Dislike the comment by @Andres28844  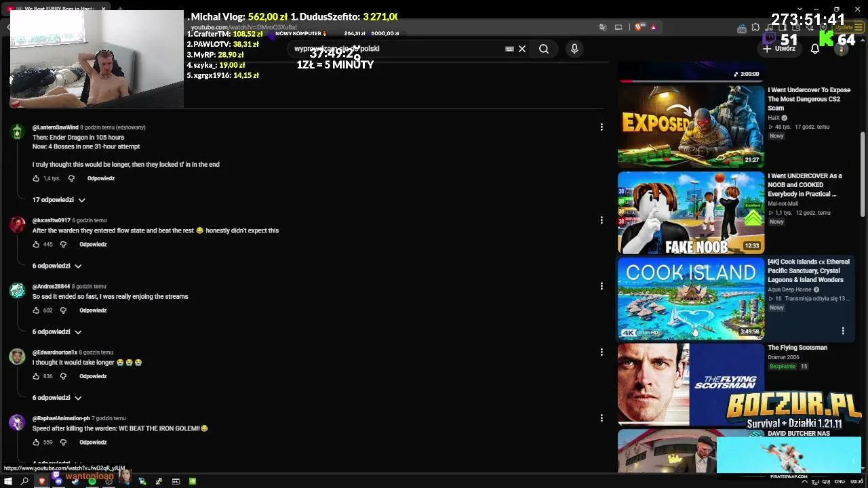63,310
